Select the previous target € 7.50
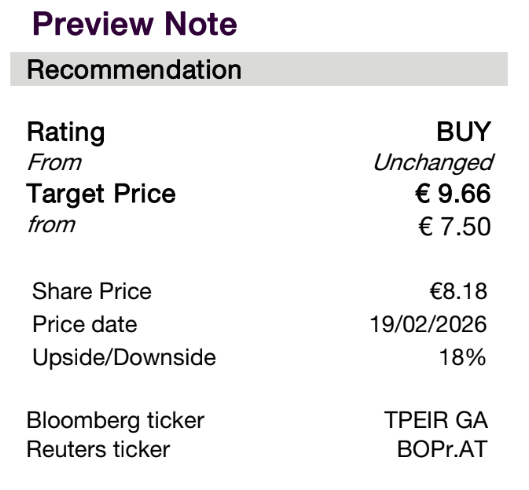Image resolution: width=529 pixels, height=490 pixels. pos(454,226)
